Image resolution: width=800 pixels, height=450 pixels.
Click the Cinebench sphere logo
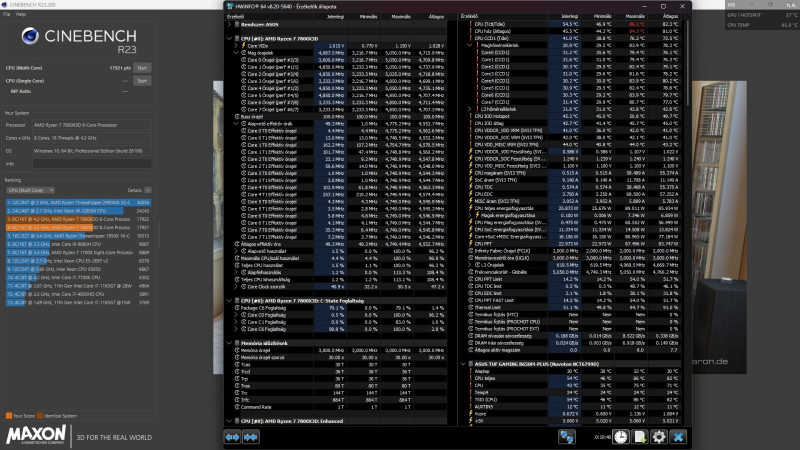click(30, 36)
